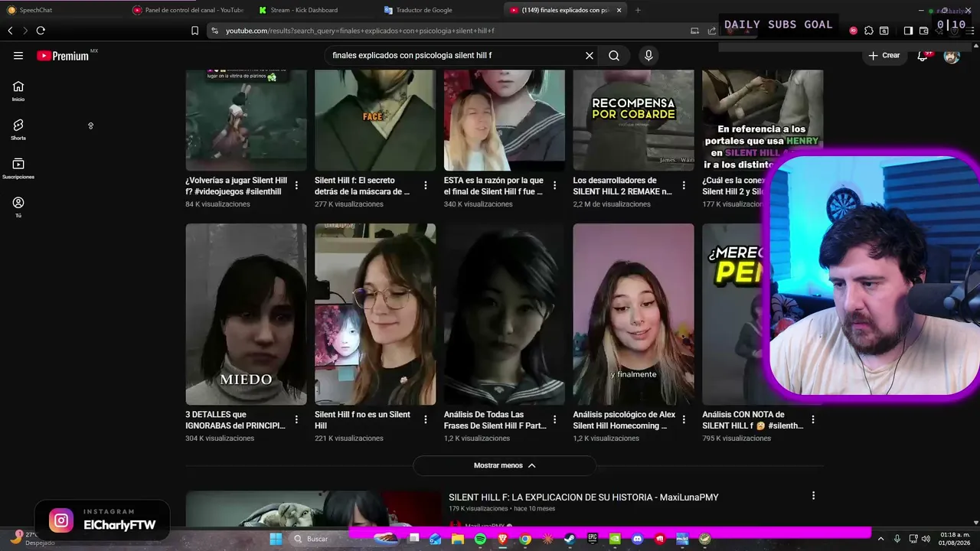Open Shorts in the YouTube sidebar
Screen dimensions: 980x551
[18, 130]
